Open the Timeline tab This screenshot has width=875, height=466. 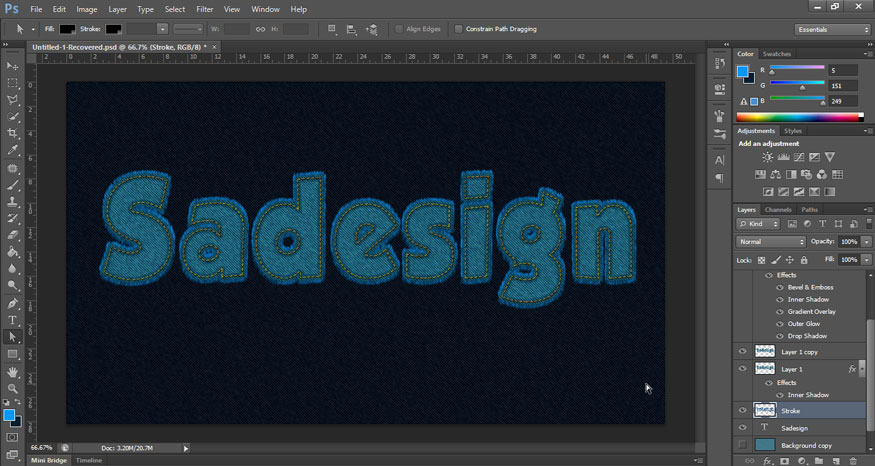pos(89,460)
